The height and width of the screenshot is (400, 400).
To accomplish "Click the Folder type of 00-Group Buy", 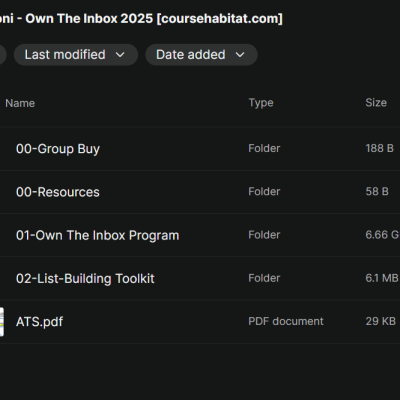I will (264, 148).
